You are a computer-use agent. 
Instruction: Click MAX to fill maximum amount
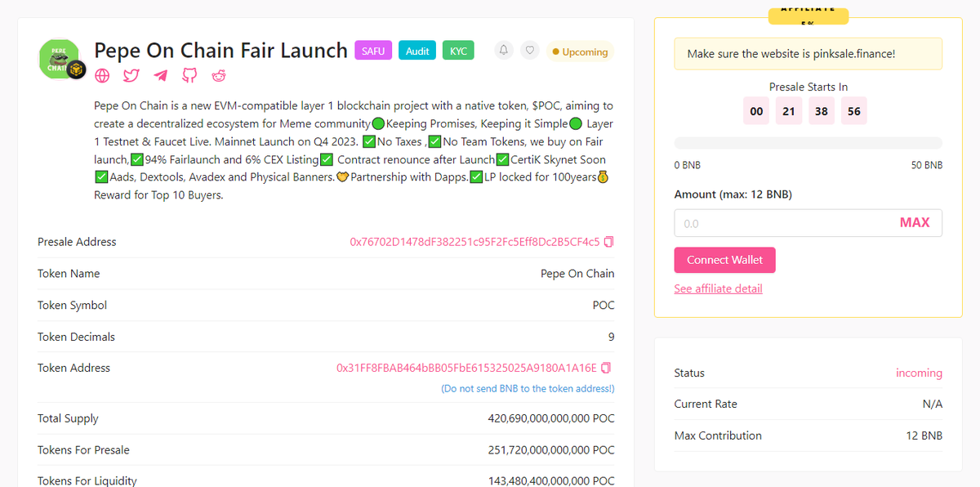(x=915, y=222)
